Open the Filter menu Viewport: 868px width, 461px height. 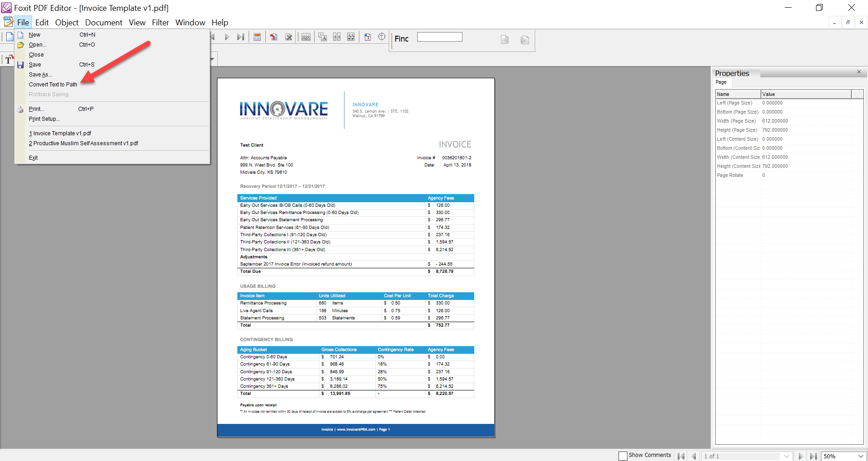tap(160, 22)
